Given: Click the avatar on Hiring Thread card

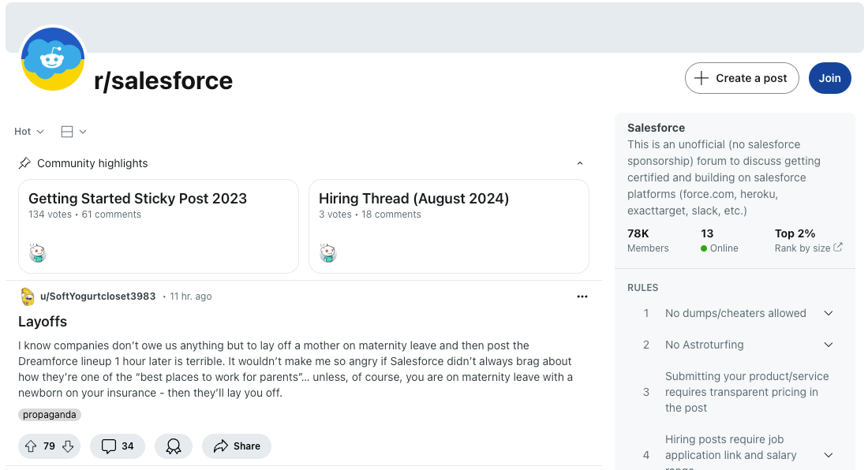Looking at the screenshot, I should pos(327,252).
